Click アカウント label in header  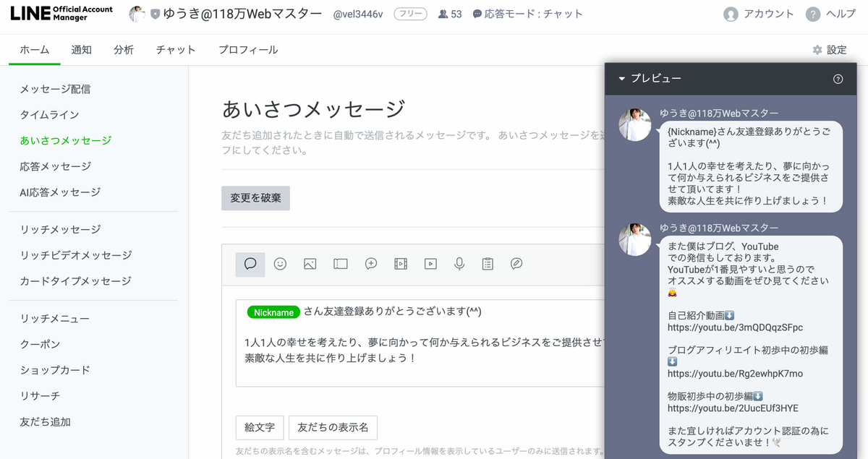[x=769, y=14]
